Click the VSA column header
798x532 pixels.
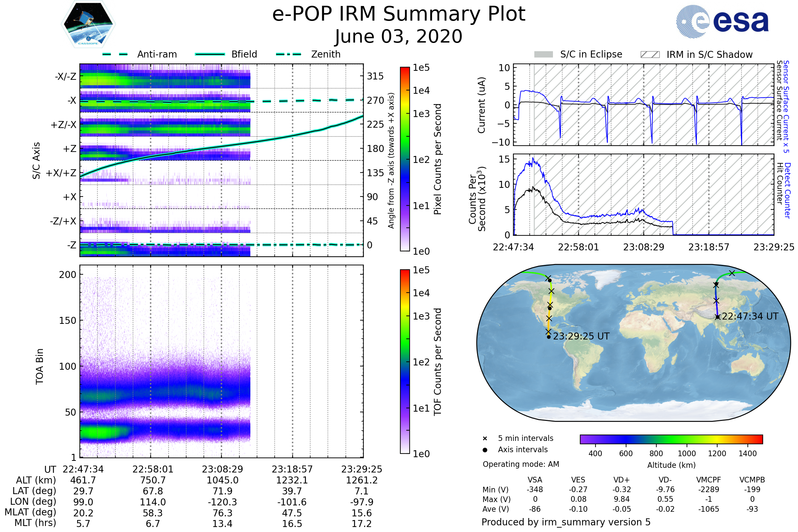point(535,480)
